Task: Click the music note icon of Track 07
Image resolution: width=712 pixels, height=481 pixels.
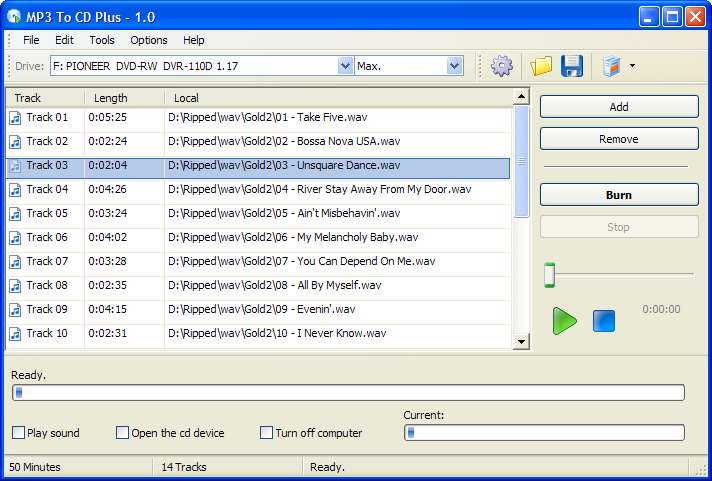Action: coord(15,262)
